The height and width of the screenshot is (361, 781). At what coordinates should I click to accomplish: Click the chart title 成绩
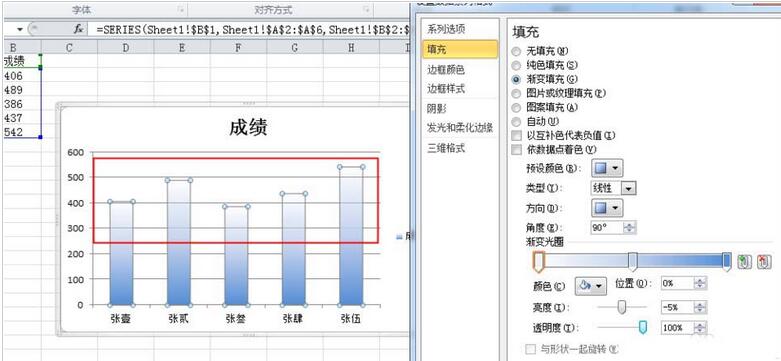click(249, 128)
